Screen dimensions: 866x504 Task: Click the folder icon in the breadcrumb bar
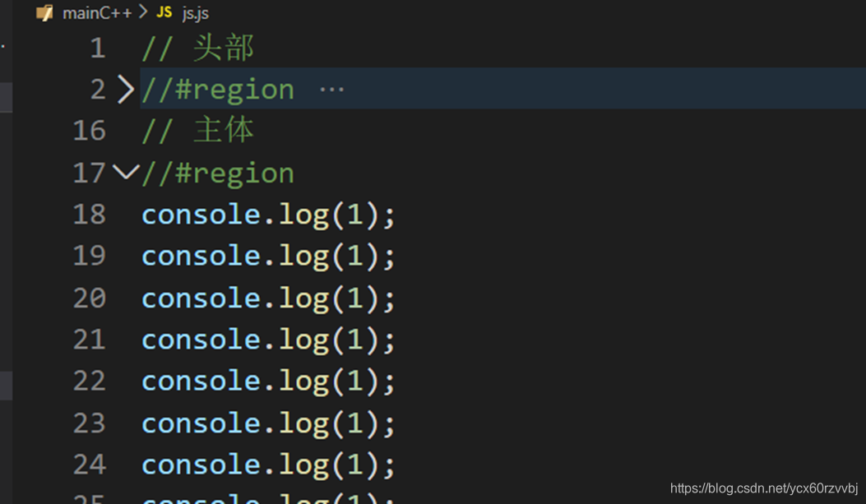[x=45, y=12]
